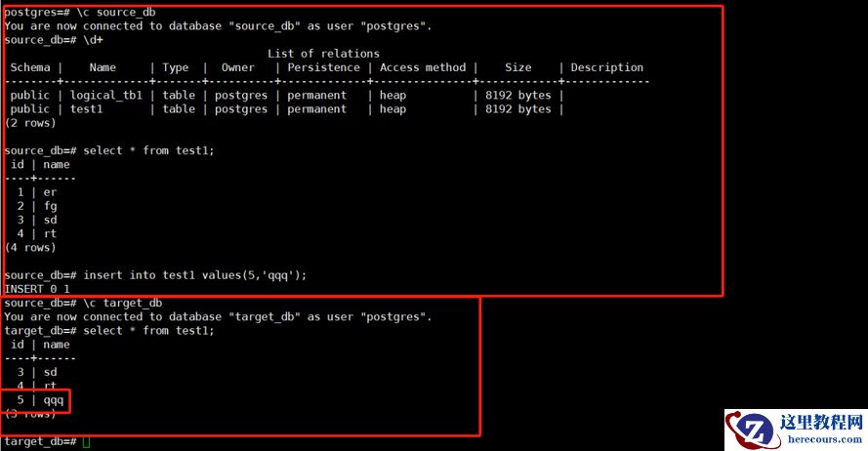Click the logical_tb1 table name
868x451 pixels.
point(106,96)
